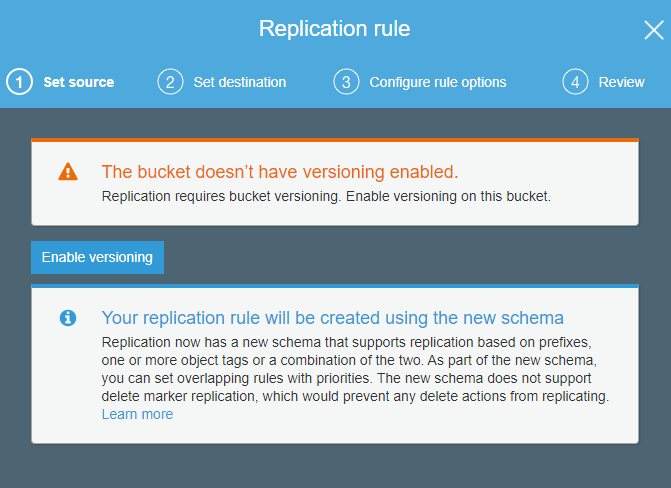Click the orange bar atop the warning box

coord(335,139)
